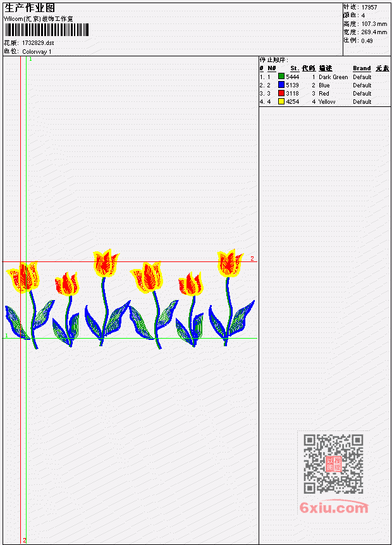Click the file name 1732829.dst
The height and width of the screenshot is (545, 392).
pyautogui.click(x=38, y=43)
